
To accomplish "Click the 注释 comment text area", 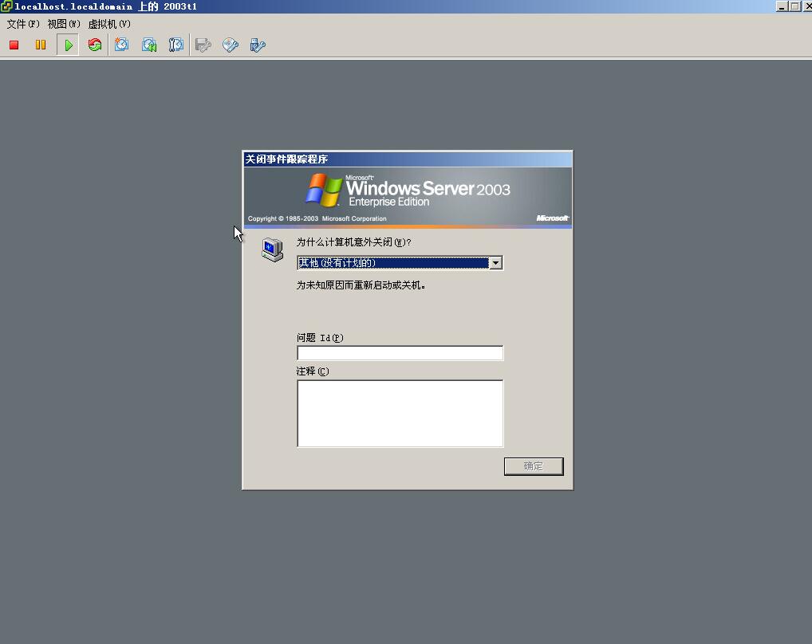I will (x=400, y=414).
